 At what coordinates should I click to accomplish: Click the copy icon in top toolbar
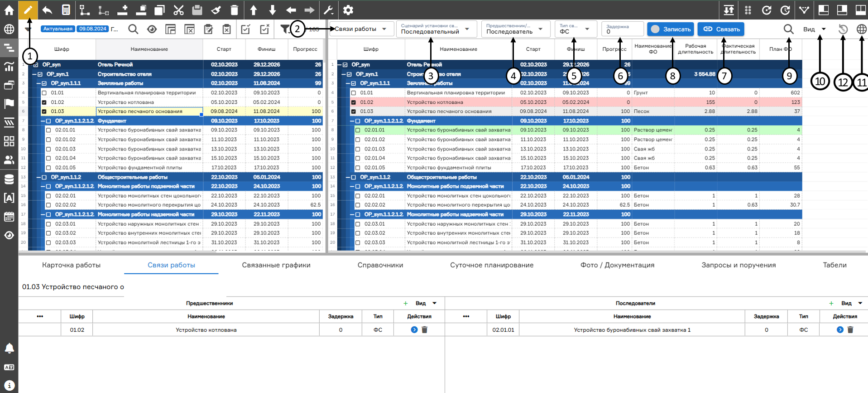pyautogui.click(x=159, y=10)
